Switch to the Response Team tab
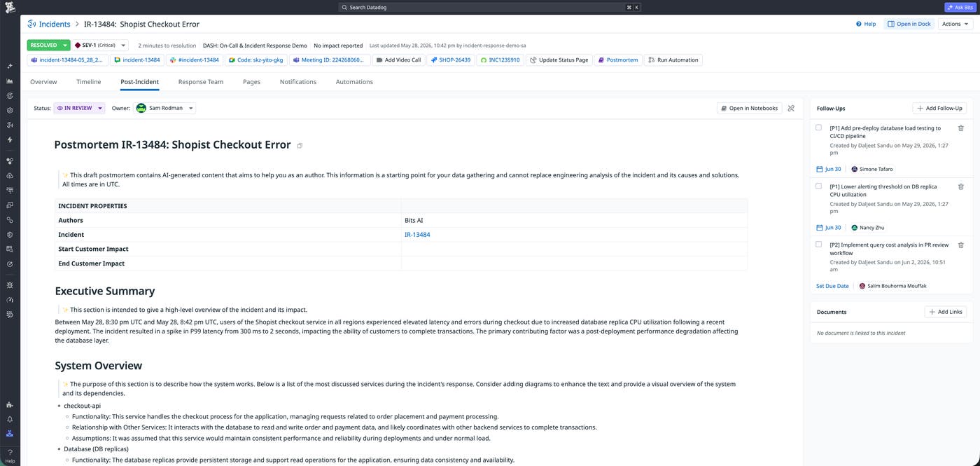This screenshot has height=466, width=980. point(201,82)
